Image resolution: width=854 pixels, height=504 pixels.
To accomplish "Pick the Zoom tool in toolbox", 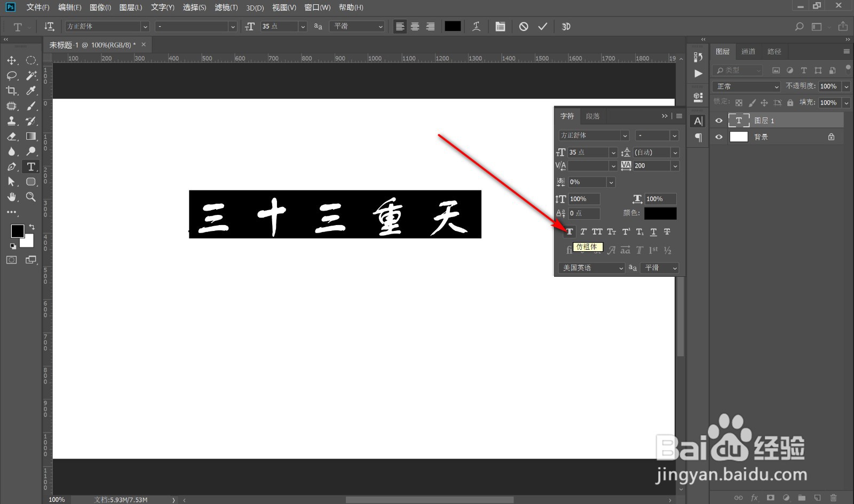I will click(31, 197).
